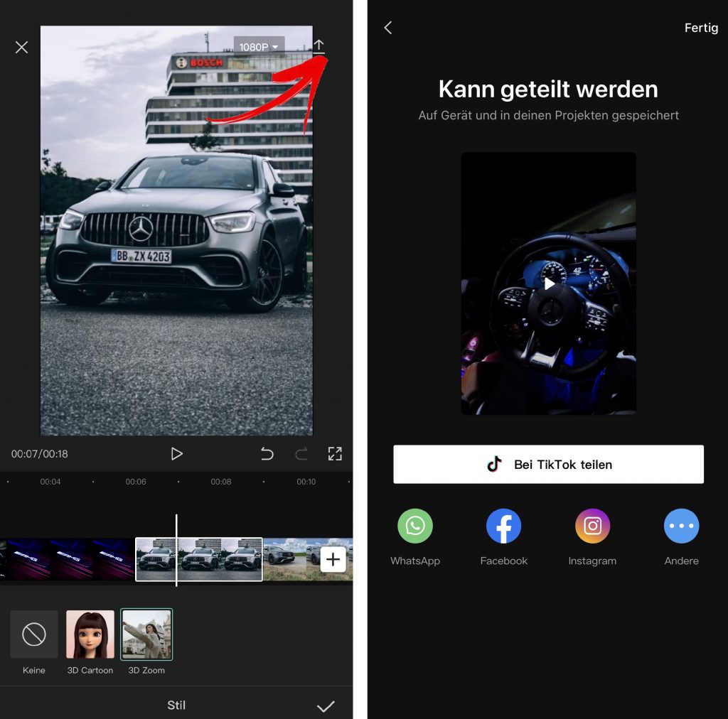Add a new clip with plus button
Viewport: 728px width, 719px height.
tap(333, 560)
